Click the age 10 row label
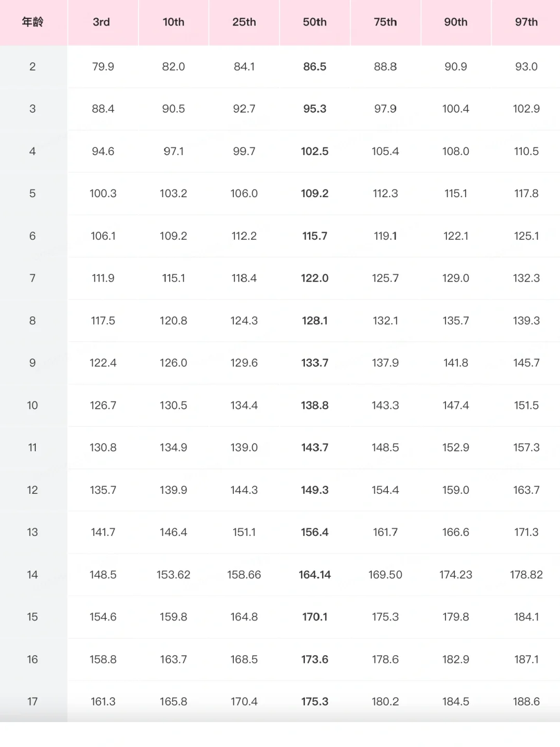This screenshot has width=560, height=747. (33, 406)
